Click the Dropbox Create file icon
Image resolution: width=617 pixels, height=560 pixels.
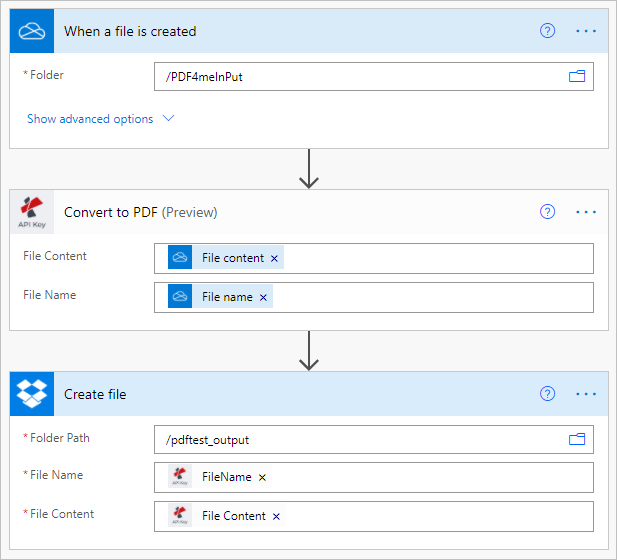pyautogui.click(x=32, y=394)
